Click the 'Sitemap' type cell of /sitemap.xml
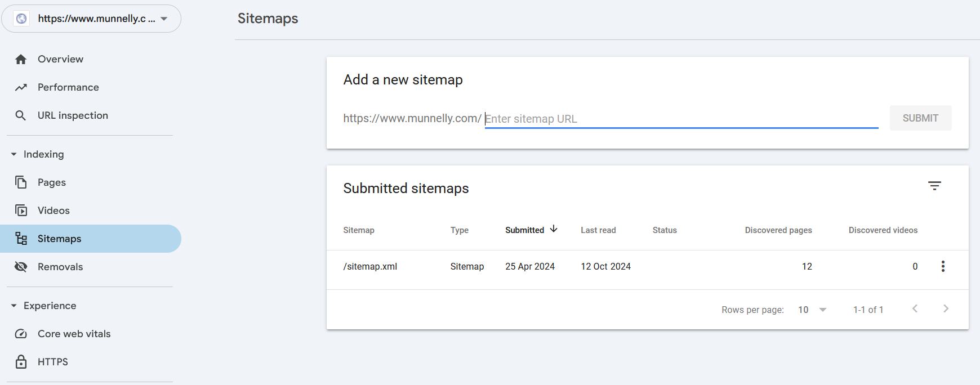This screenshot has height=385, width=980. coord(467,267)
